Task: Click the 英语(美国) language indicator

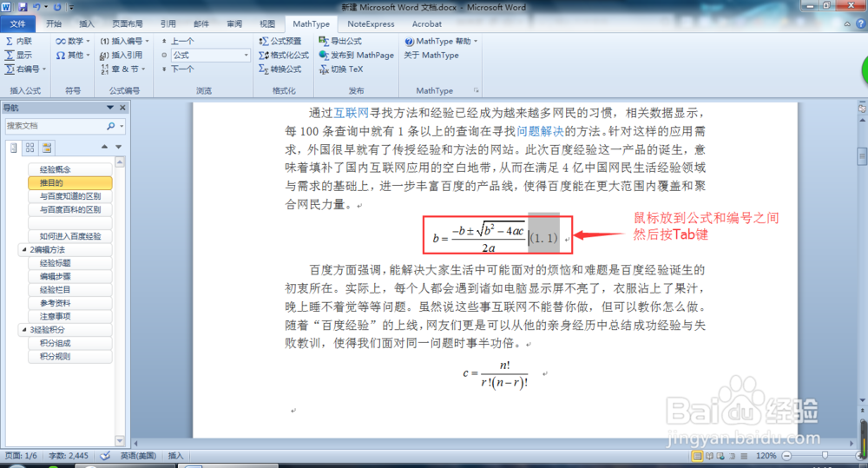Action: click(138, 456)
